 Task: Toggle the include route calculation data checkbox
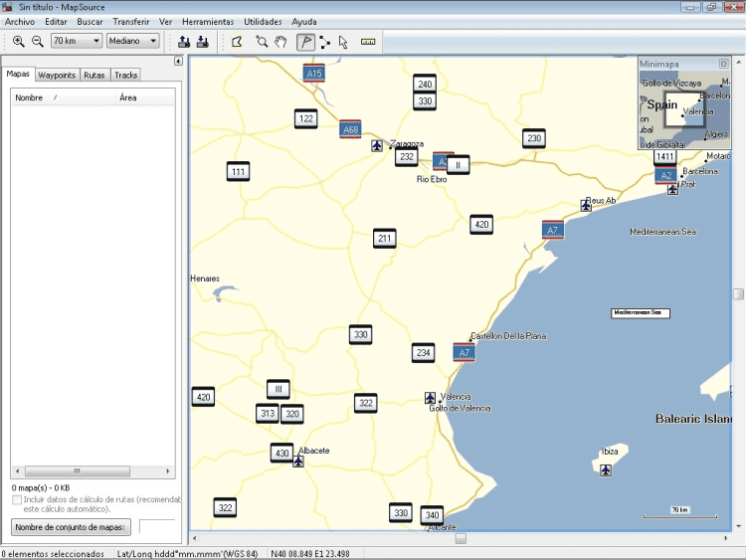tap(17, 499)
